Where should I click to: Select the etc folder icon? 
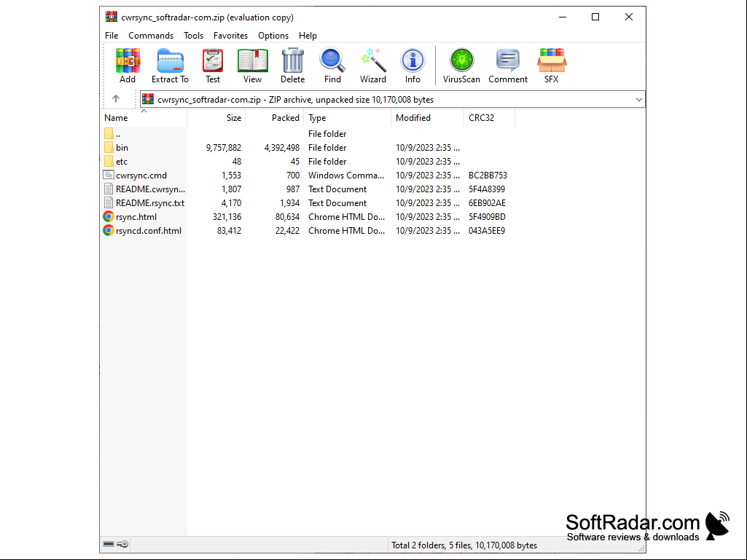pos(109,161)
